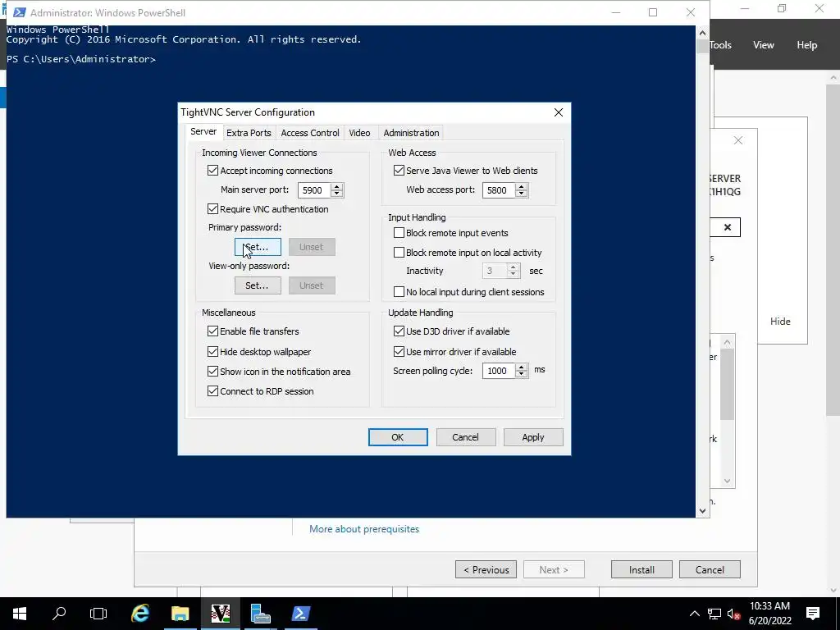Switch to TightVNC taskbar app
Image resolution: width=840 pixels, height=630 pixels.
(220, 614)
